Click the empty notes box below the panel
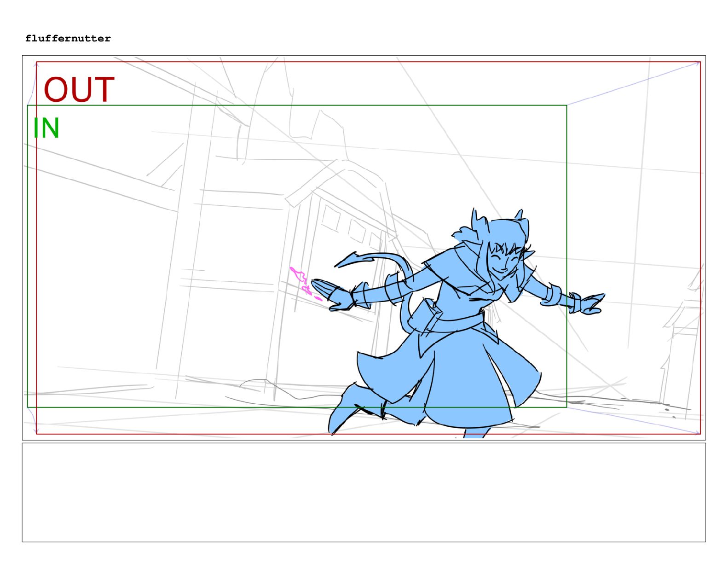The image size is (728, 564). click(x=364, y=492)
